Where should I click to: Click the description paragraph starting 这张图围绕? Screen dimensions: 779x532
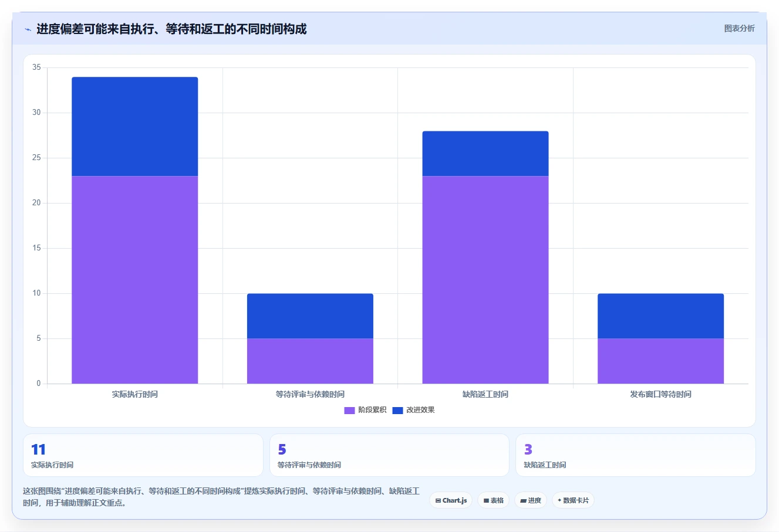pos(221,497)
